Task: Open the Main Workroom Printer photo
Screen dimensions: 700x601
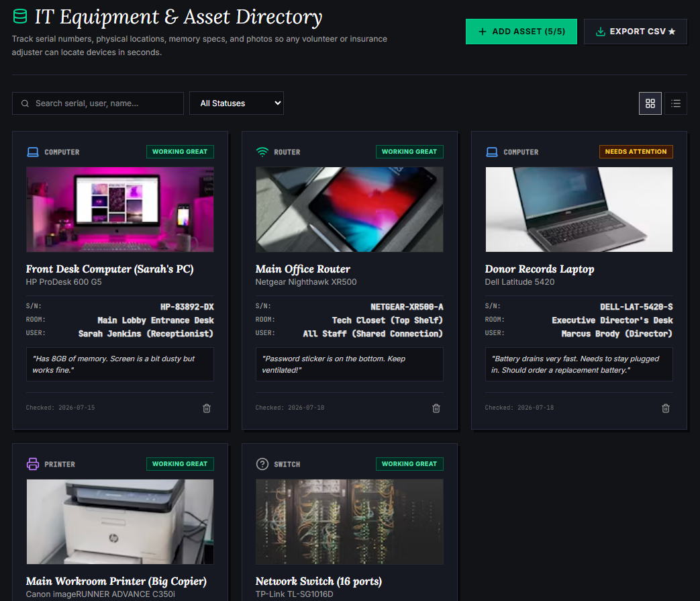Action: pos(120,522)
